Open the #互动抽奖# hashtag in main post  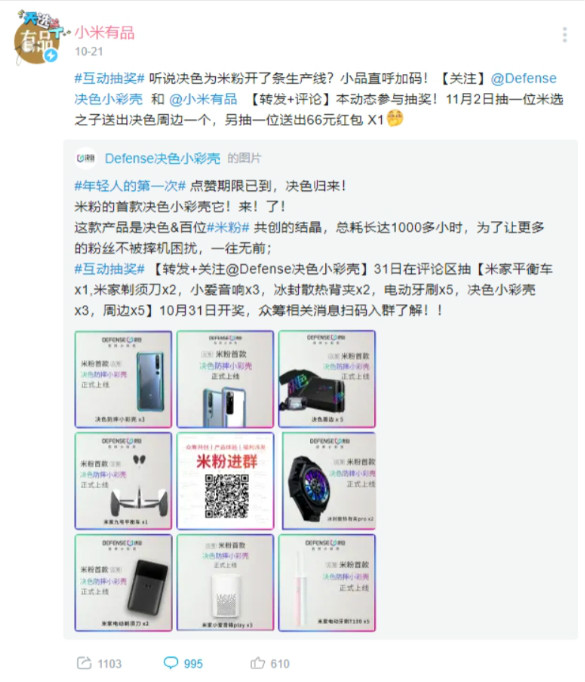coord(110,78)
